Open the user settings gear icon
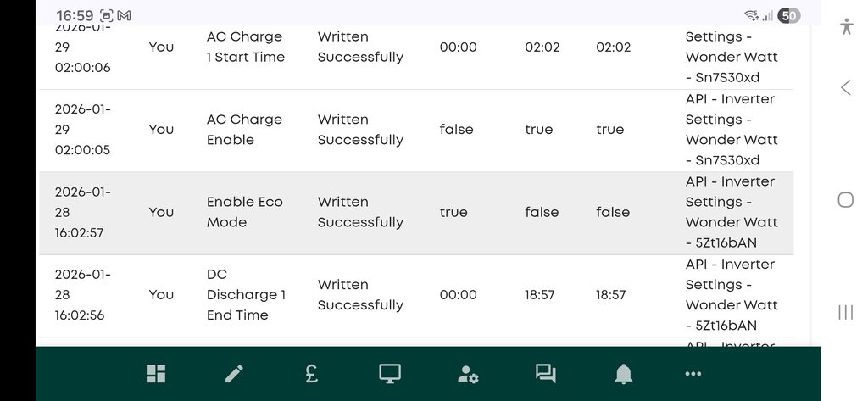The image size is (868, 401). click(468, 374)
